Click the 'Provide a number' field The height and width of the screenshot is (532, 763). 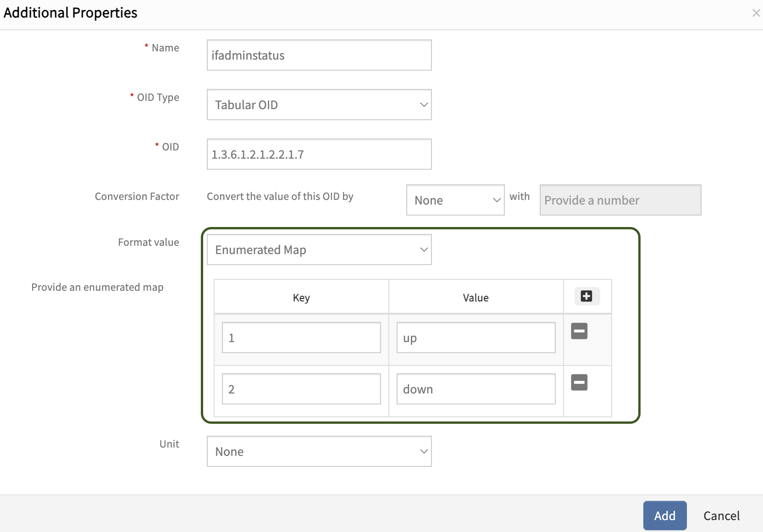pos(620,200)
